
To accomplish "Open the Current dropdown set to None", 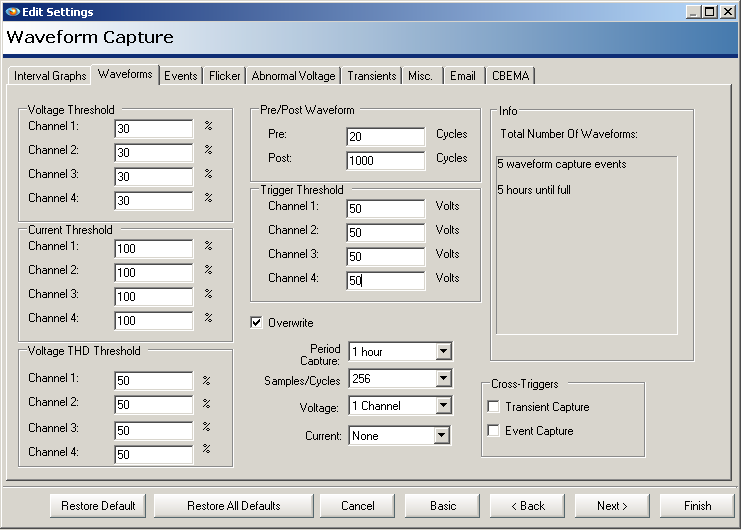I will click(x=399, y=436).
